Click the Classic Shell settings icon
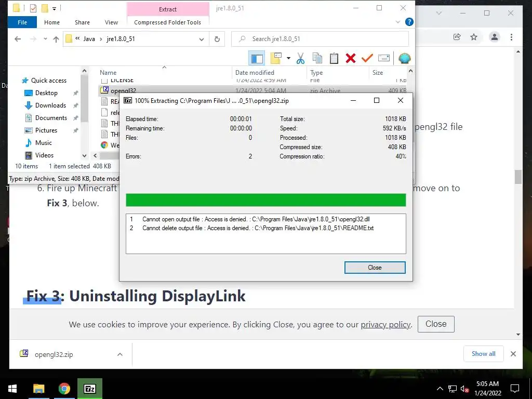532x399 pixels. tap(404, 58)
